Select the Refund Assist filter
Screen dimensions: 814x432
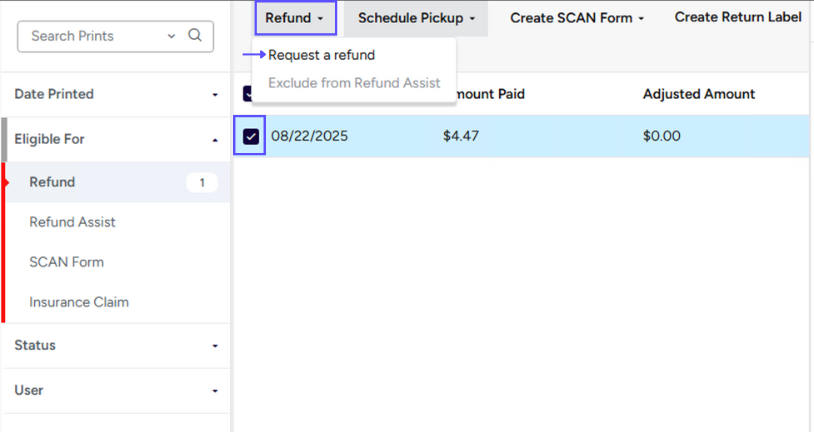(x=72, y=222)
